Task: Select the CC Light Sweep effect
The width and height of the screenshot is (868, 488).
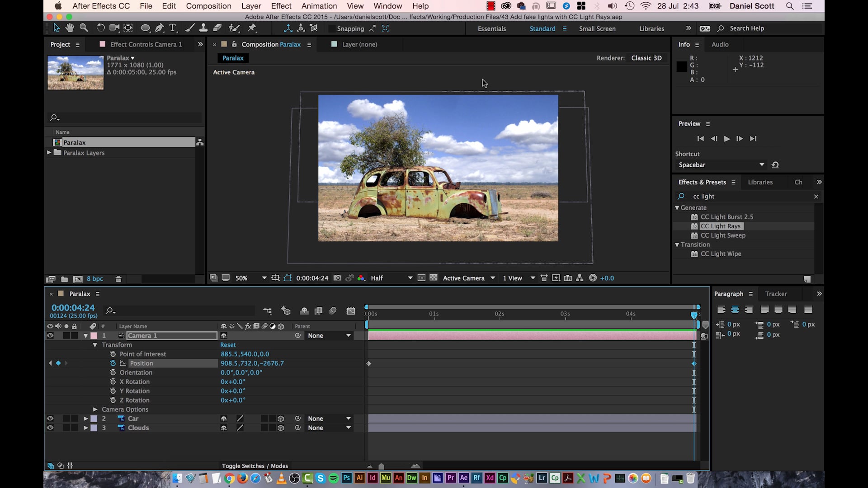Action: tap(722, 235)
